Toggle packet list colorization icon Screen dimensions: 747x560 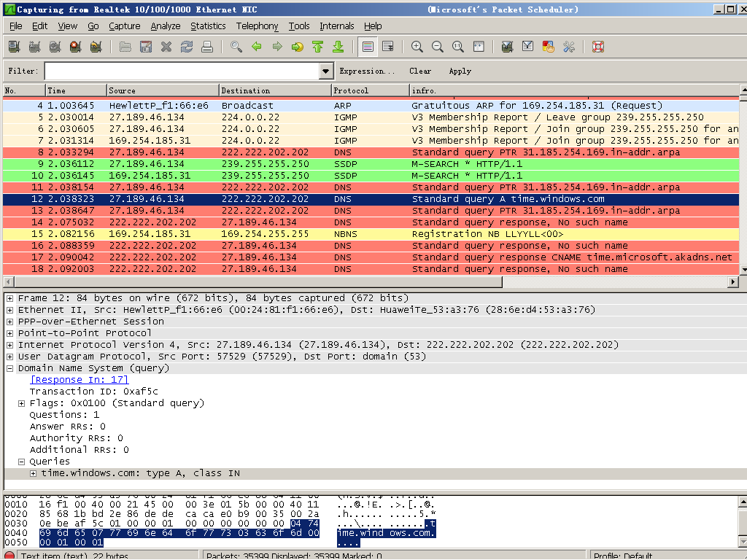tap(368, 47)
